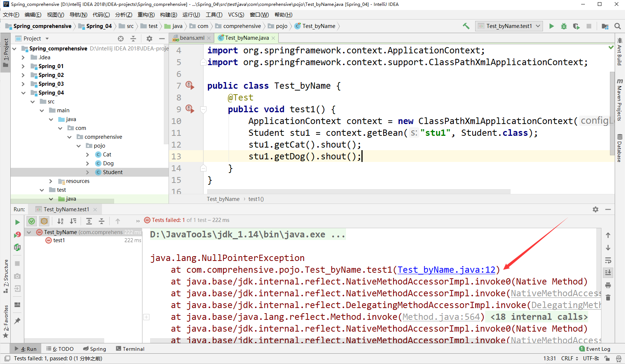Open Project Structure dialog icon
Viewport: 625px width, 364px height.
(605, 26)
